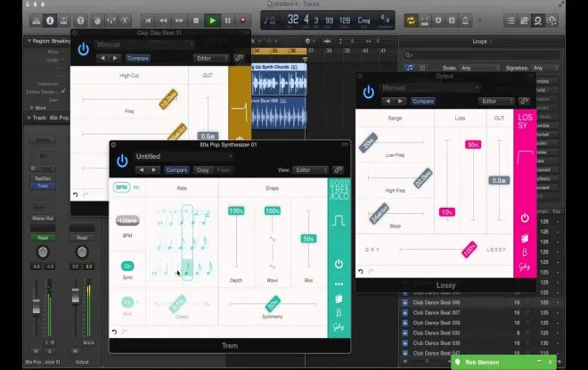The width and height of the screenshot is (588, 370).
Task: Open the Library panel icon
Action: coord(37,21)
